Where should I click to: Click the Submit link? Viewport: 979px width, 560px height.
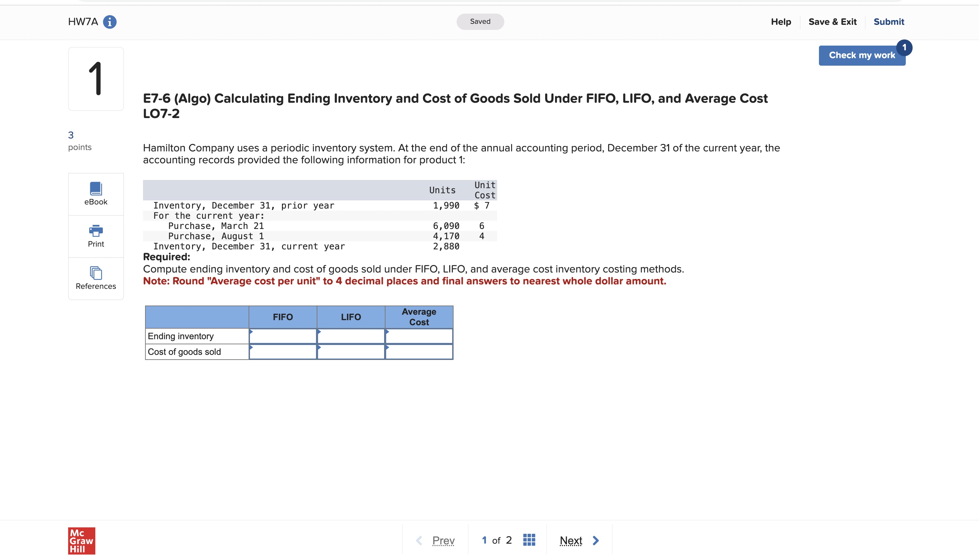(x=888, y=22)
